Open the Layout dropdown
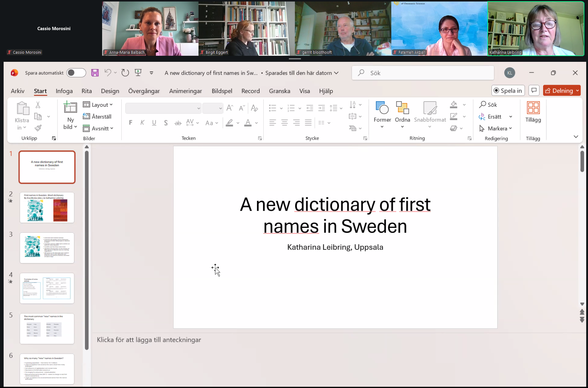Viewport: 588px width, 388px height. 98,105
